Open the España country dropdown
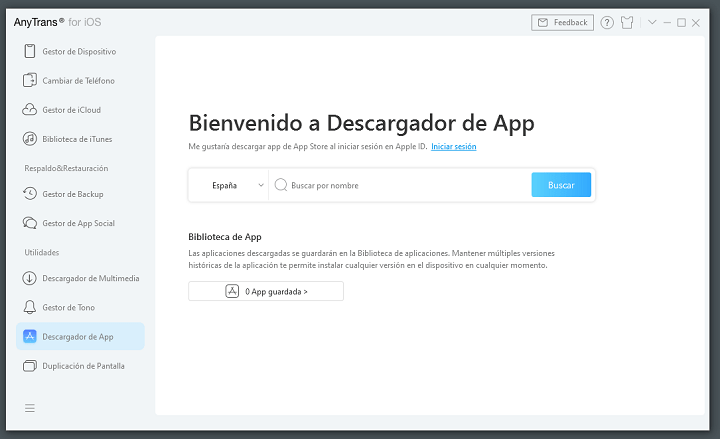 (x=229, y=185)
